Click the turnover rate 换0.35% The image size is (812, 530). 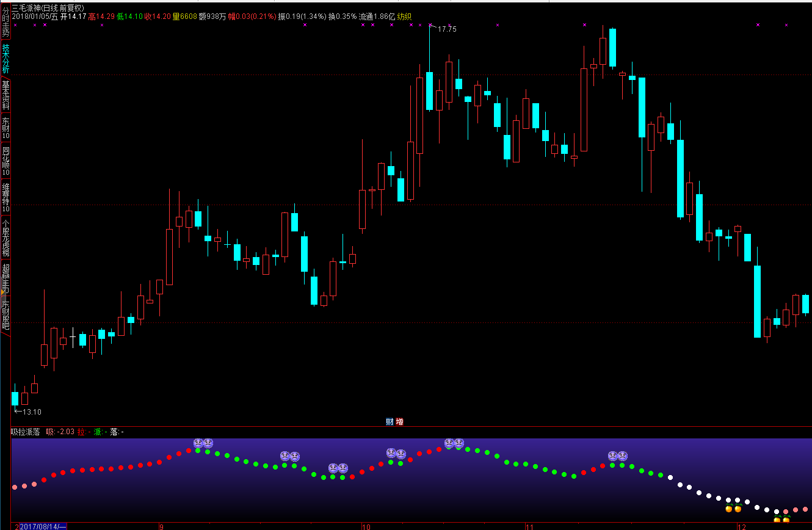click(343, 16)
